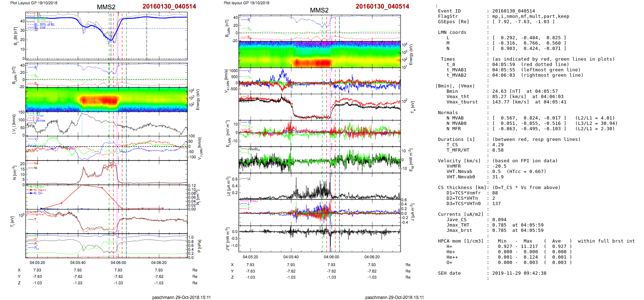Click the 'N [cm⁻³]' density axis label
The image size is (644, 300).
pos(14,173)
